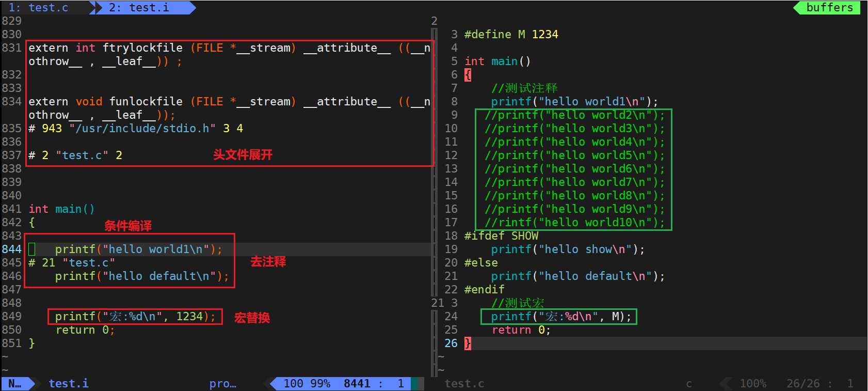Click the '# 943 /usr/include/stdio.h' line
Screen dimensions: 868x391
[136, 129]
